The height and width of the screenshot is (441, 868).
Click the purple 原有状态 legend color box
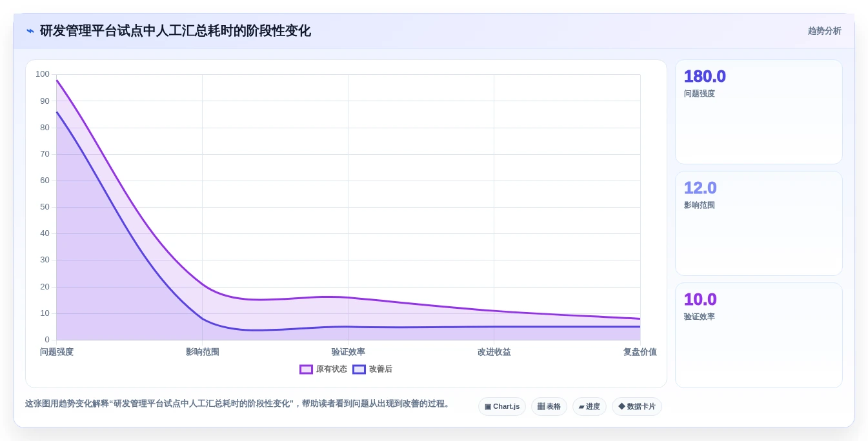click(306, 369)
